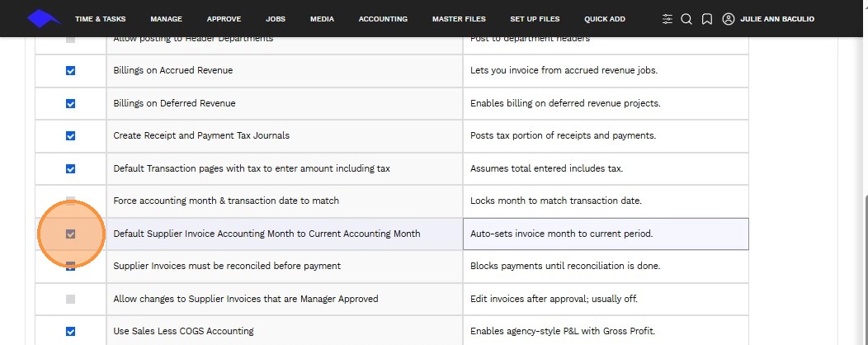Viewport: 868px width, 345px height.
Task: Click the vertical page scrollbar
Action: [x=863, y=264]
